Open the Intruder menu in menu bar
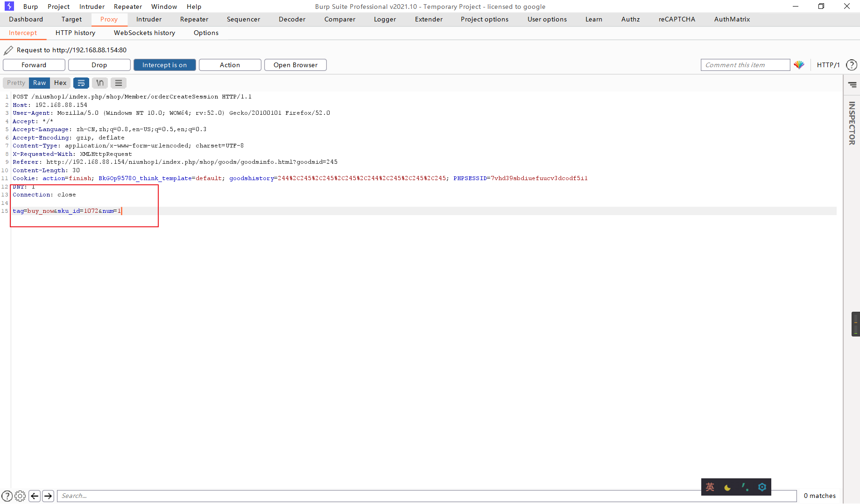The image size is (860, 504). (x=92, y=7)
